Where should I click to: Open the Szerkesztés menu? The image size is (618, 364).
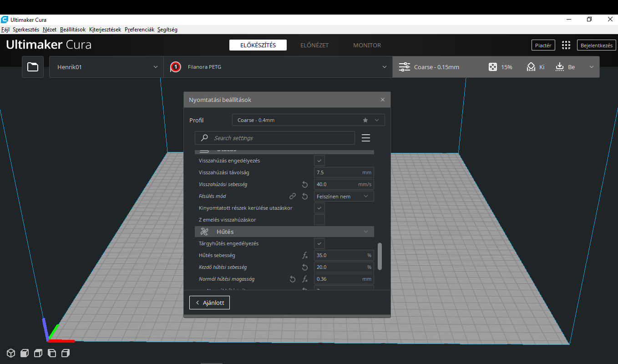coord(26,30)
